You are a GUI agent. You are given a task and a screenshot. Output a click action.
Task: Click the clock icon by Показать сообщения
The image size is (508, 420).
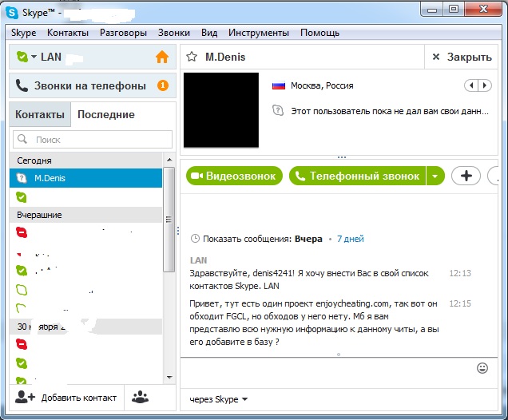(195, 239)
